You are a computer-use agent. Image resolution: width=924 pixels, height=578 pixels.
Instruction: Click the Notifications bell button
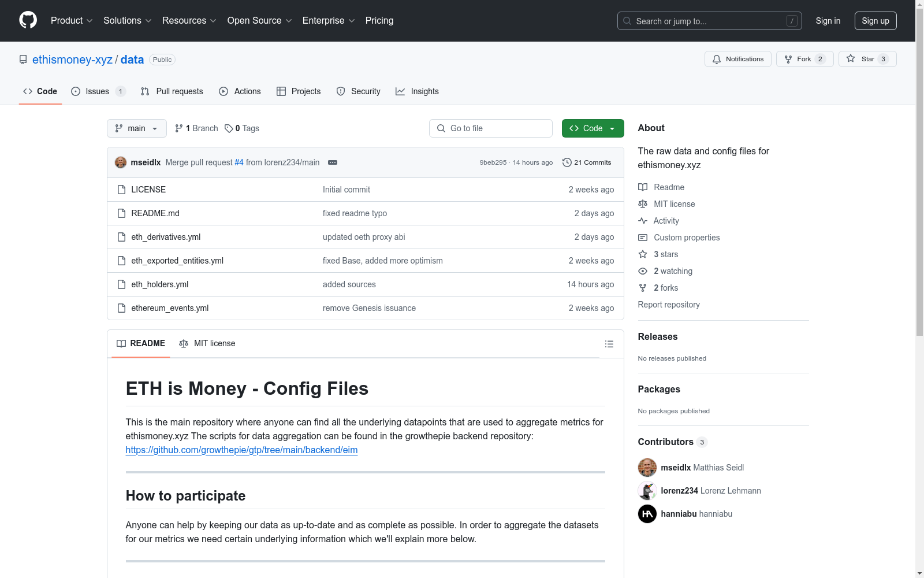738,59
